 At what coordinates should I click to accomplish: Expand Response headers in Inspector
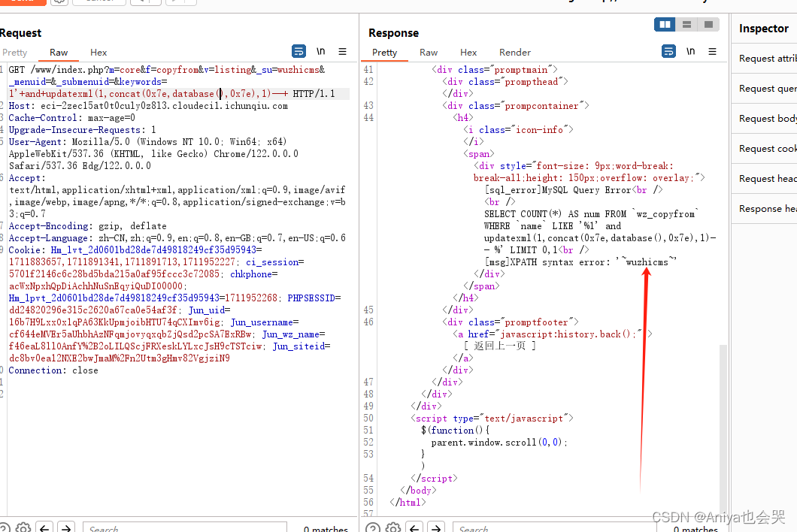[x=765, y=208]
